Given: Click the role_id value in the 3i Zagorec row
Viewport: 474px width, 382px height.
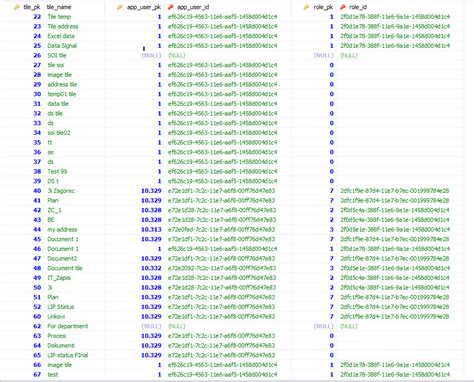Looking at the screenshot, I should pyautogui.click(x=395, y=191).
